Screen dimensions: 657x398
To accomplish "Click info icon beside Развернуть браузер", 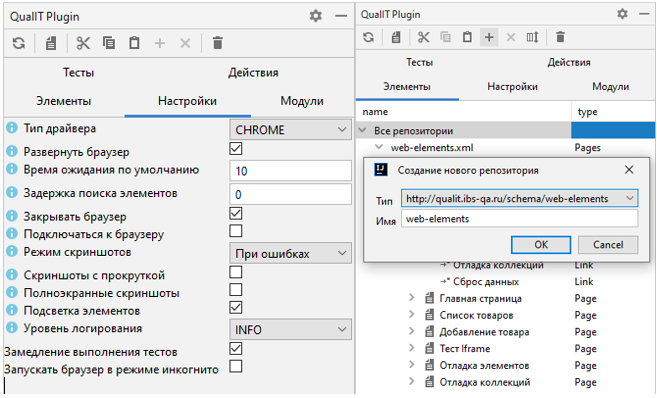I will click(12, 151).
